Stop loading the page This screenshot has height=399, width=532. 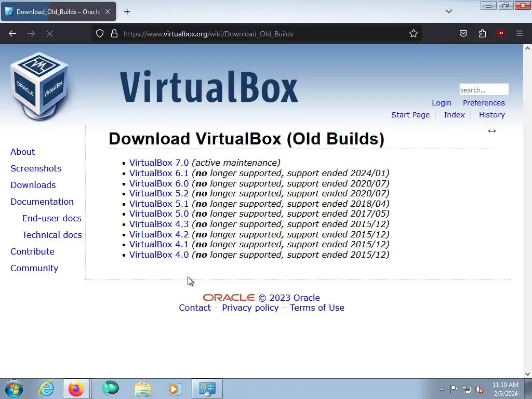(50, 34)
